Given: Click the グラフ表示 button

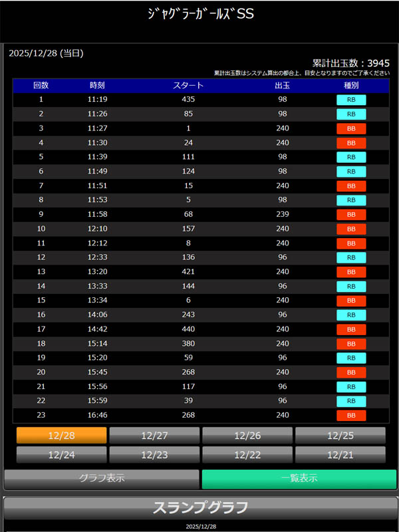Looking at the screenshot, I should coord(102,479).
